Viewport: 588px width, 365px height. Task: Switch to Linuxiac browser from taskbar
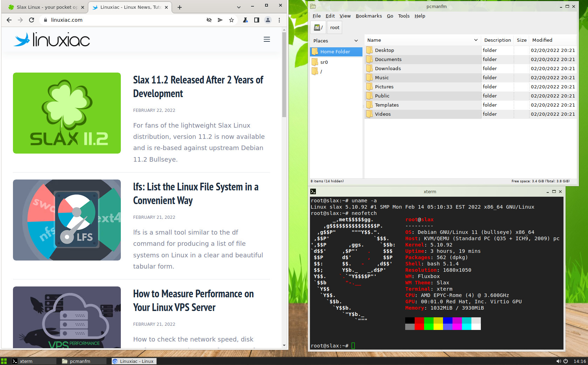coord(134,361)
